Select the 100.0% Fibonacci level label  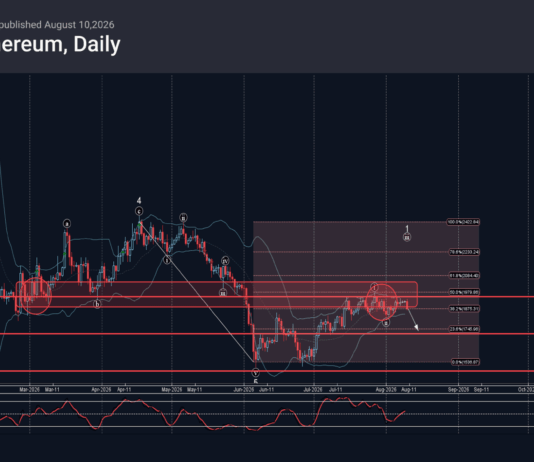pyautogui.click(x=463, y=222)
